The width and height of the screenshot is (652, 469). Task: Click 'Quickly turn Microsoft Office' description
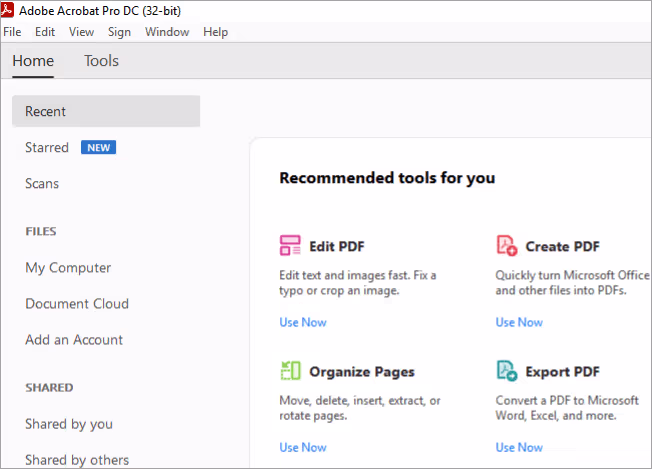coord(573,283)
